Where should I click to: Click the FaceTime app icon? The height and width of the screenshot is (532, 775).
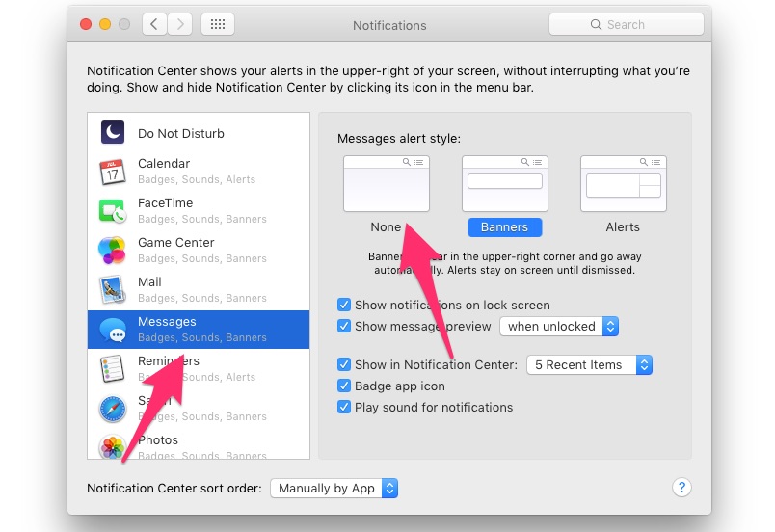click(x=113, y=211)
